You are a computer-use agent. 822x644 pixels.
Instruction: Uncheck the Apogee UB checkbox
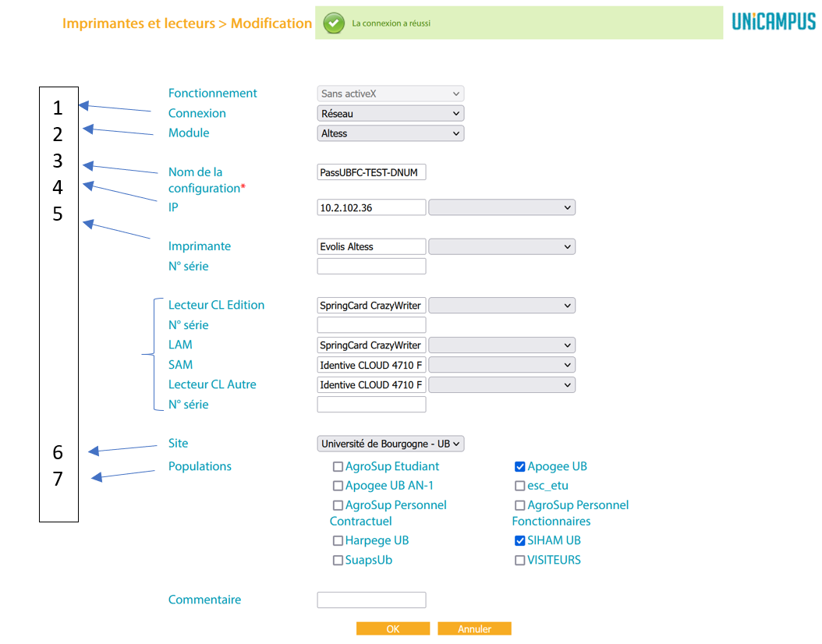click(520, 466)
